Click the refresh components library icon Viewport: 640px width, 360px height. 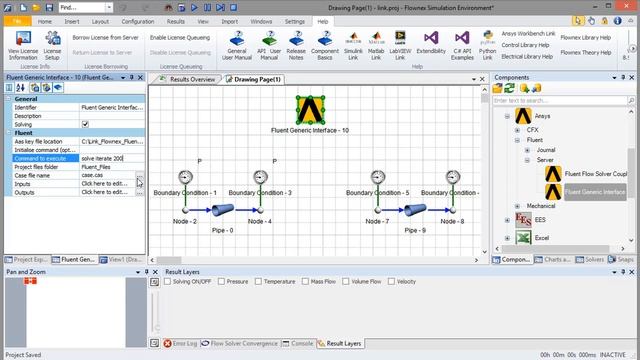tap(509, 88)
